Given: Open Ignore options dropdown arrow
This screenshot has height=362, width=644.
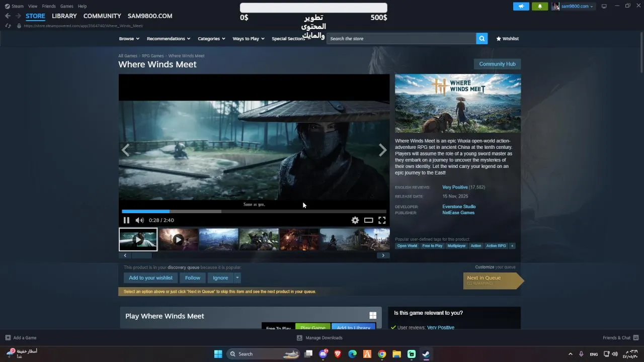Looking at the screenshot, I should [237, 278].
